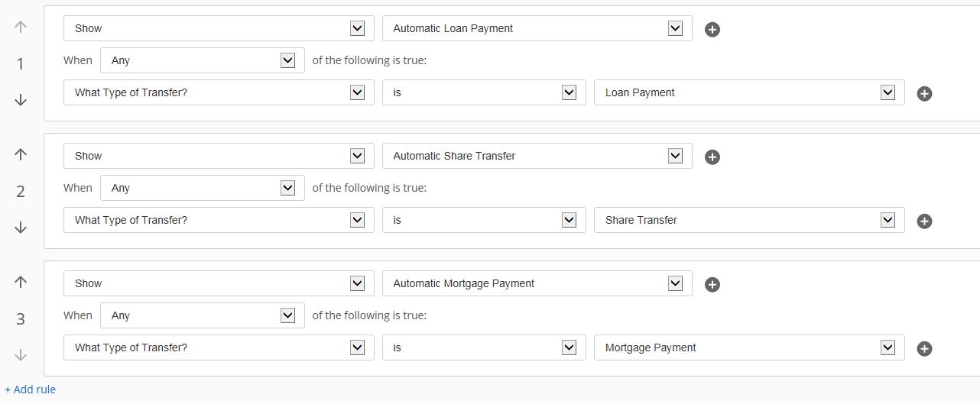This screenshot has height=404, width=980.
Task: Add field next to Automatic Share Transfer
Action: pos(712,157)
